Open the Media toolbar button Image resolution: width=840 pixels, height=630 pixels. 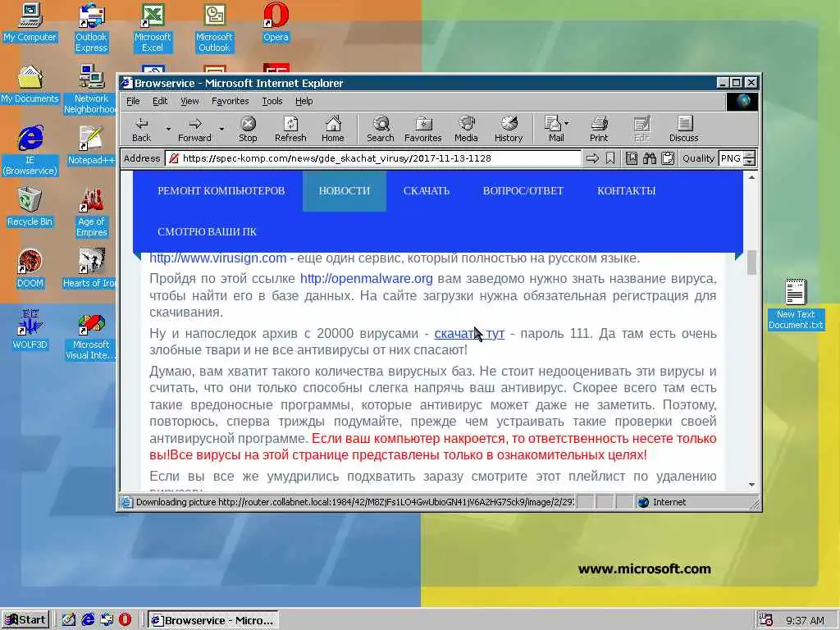466,129
